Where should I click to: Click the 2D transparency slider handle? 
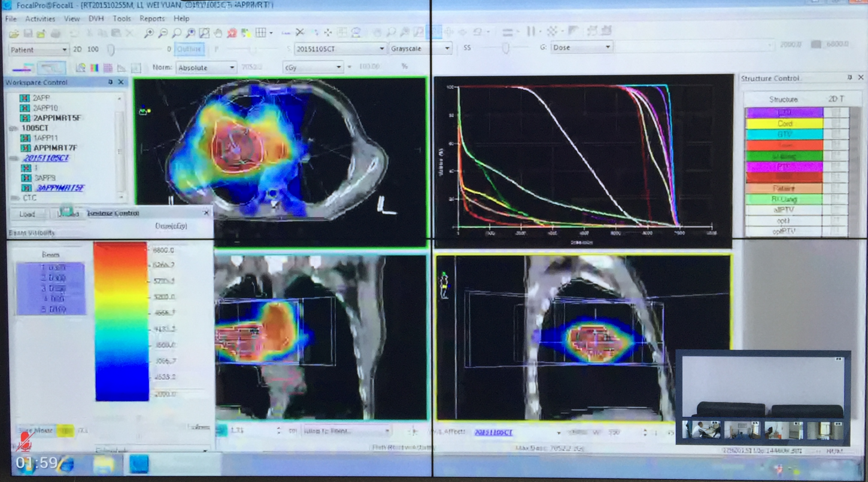pyautogui.click(x=111, y=50)
